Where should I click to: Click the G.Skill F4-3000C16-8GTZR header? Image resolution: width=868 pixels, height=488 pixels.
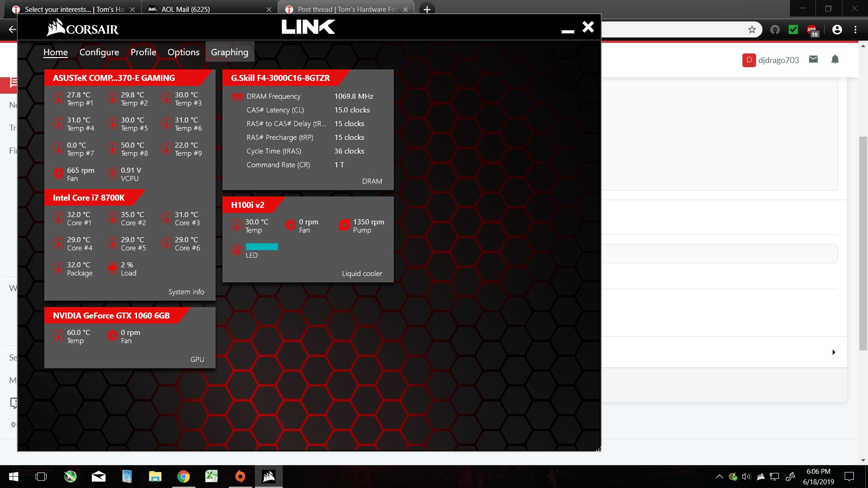point(281,78)
